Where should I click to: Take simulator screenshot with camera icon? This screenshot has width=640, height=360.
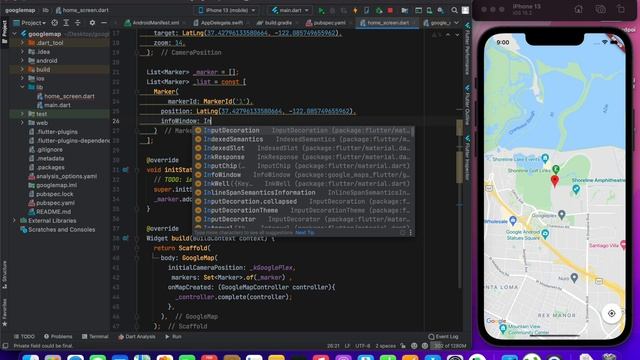click(x=600, y=9)
